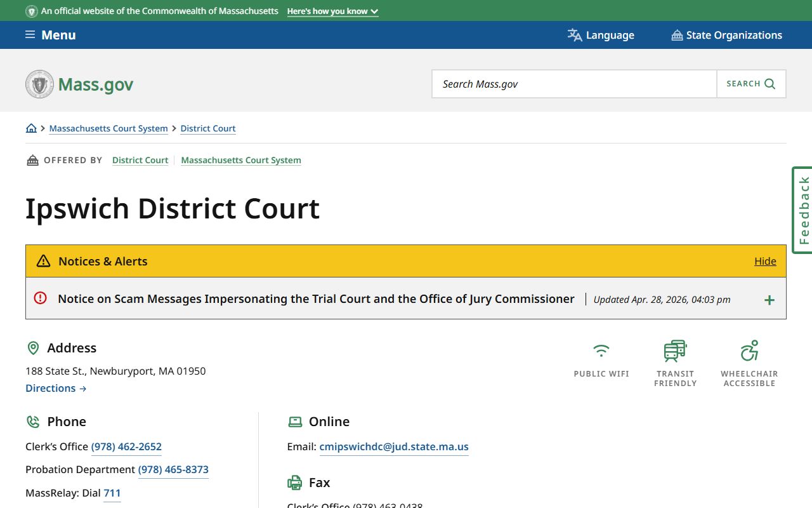The height and width of the screenshot is (508, 812).
Task: Click the Address location pin icon
Action: coord(33,348)
